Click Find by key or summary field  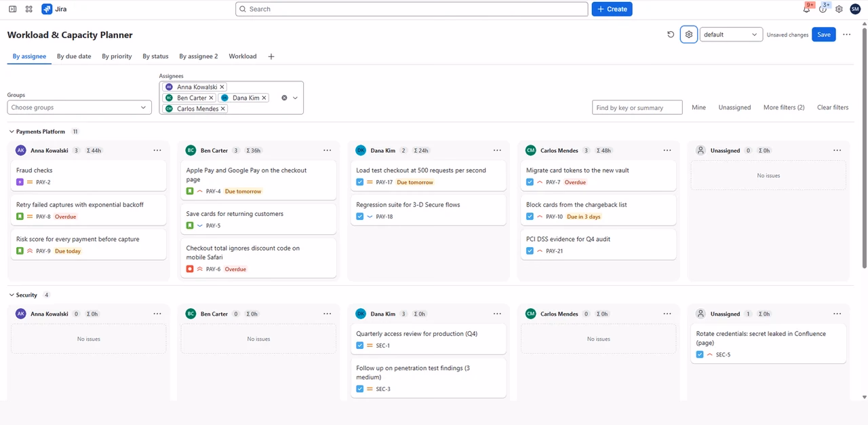637,107
